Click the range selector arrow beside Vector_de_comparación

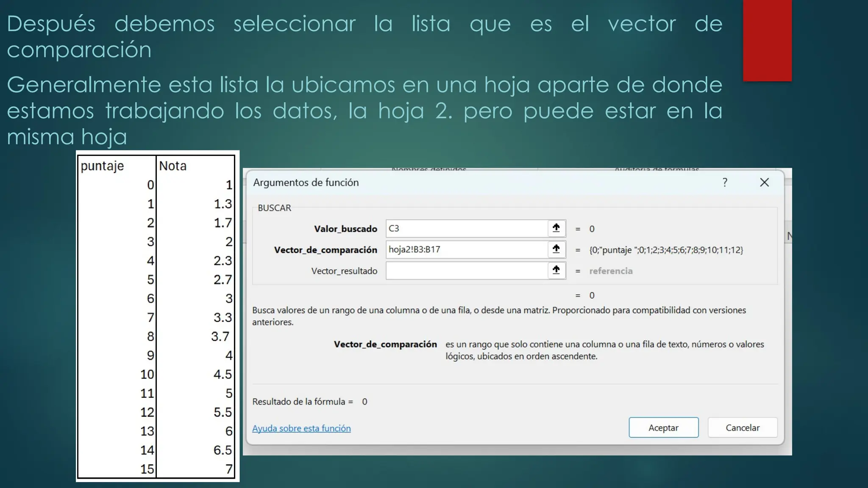[x=556, y=250]
